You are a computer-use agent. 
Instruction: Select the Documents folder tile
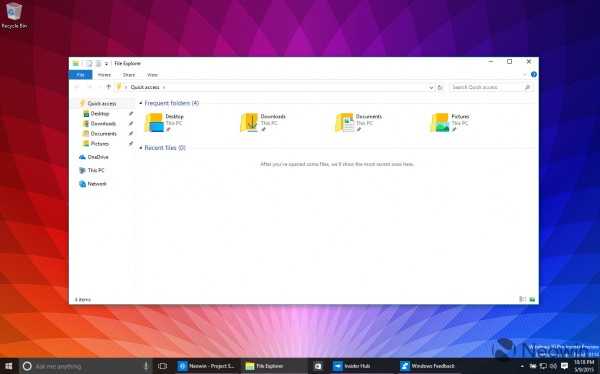tap(359, 122)
